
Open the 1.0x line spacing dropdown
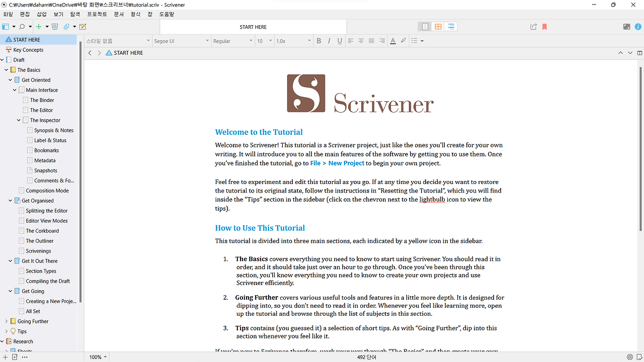pos(293,41)
